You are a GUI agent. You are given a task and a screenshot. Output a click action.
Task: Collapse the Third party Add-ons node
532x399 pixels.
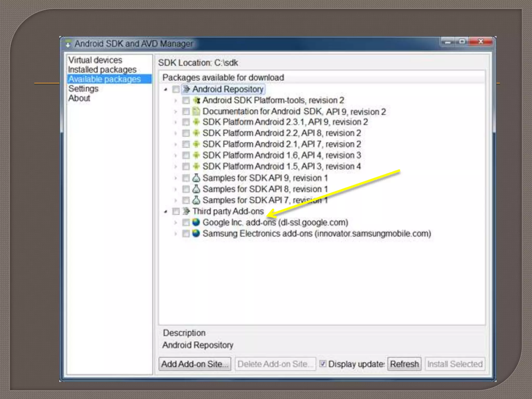tap(165, 212)
